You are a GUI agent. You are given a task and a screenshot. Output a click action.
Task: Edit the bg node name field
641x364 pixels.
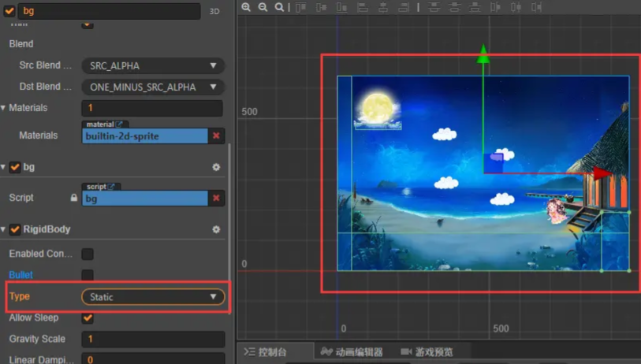(110, 11)
